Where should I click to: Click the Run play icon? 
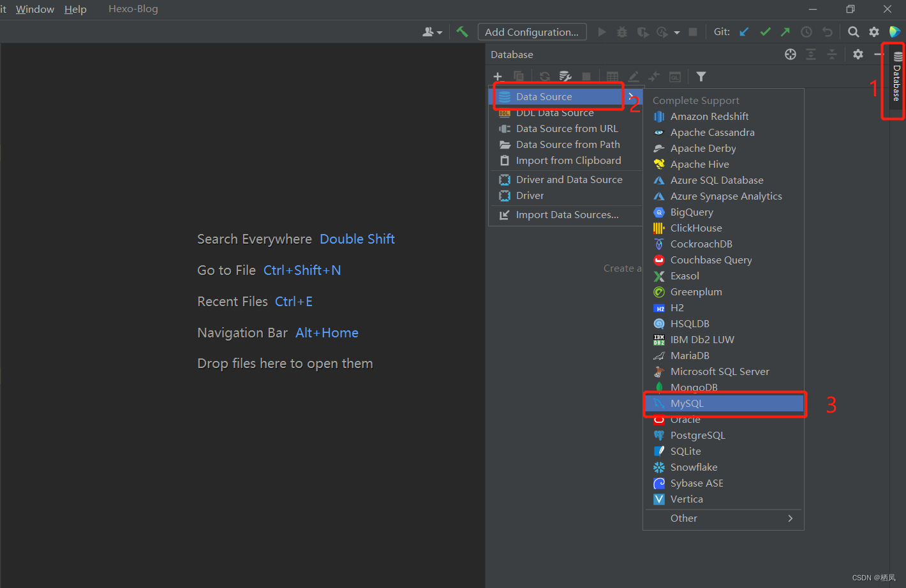coord(602,32)
